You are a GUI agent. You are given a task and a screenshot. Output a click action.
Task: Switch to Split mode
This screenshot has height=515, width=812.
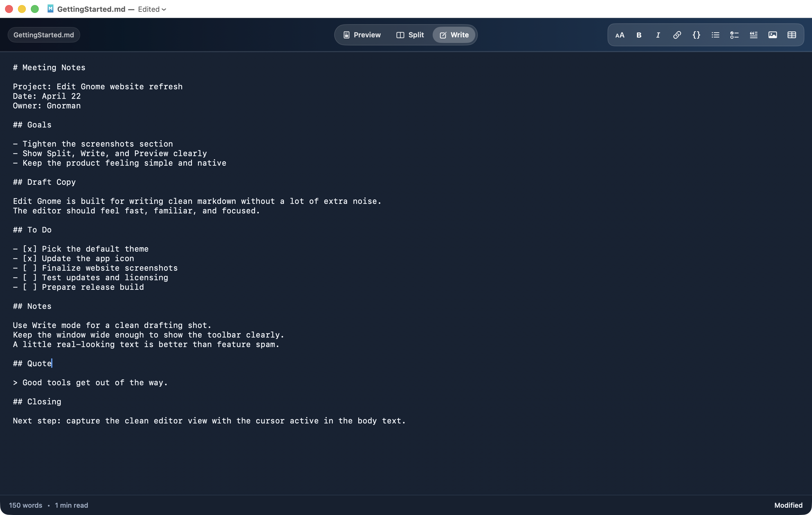[x=410, y=35]
